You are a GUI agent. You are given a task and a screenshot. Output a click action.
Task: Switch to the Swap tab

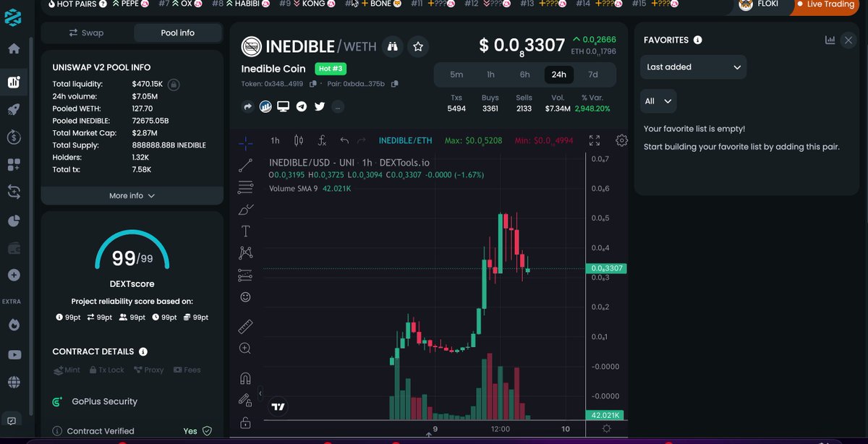pyautogui.click(x=87, y=33)
